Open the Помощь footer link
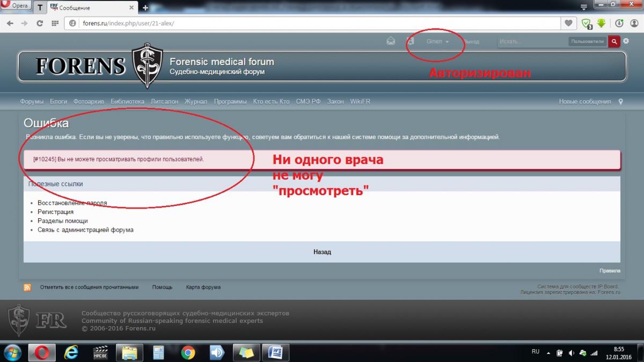The height and width of the screenshot is (362, 644). pos(162,287)
